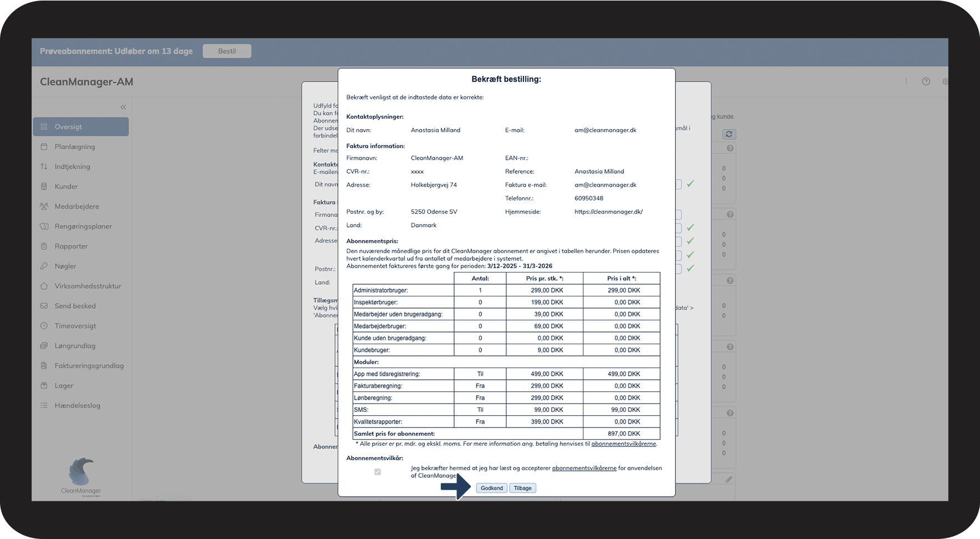Click the Fakturaberegning row label
Image resolution: width=980 pixels, height=539 pixels.
point(378,386)
